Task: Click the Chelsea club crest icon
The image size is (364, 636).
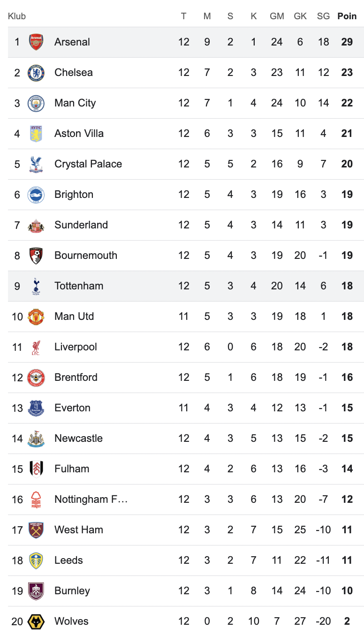Action: pos(36,73)
